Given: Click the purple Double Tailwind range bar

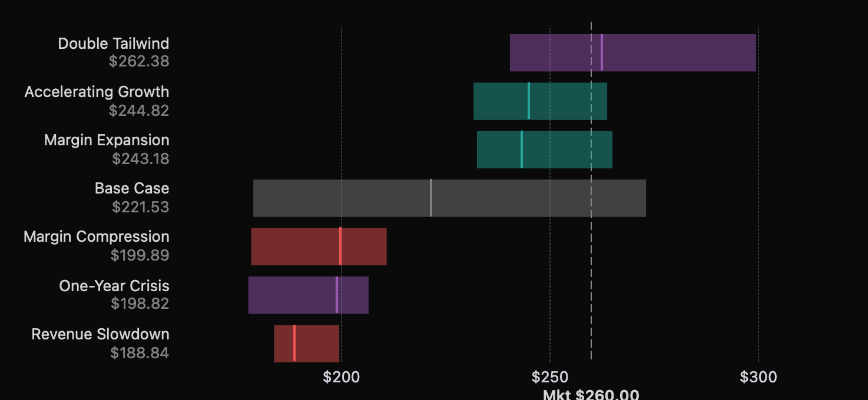Looking at the screenshot, I should pos(677,53).
